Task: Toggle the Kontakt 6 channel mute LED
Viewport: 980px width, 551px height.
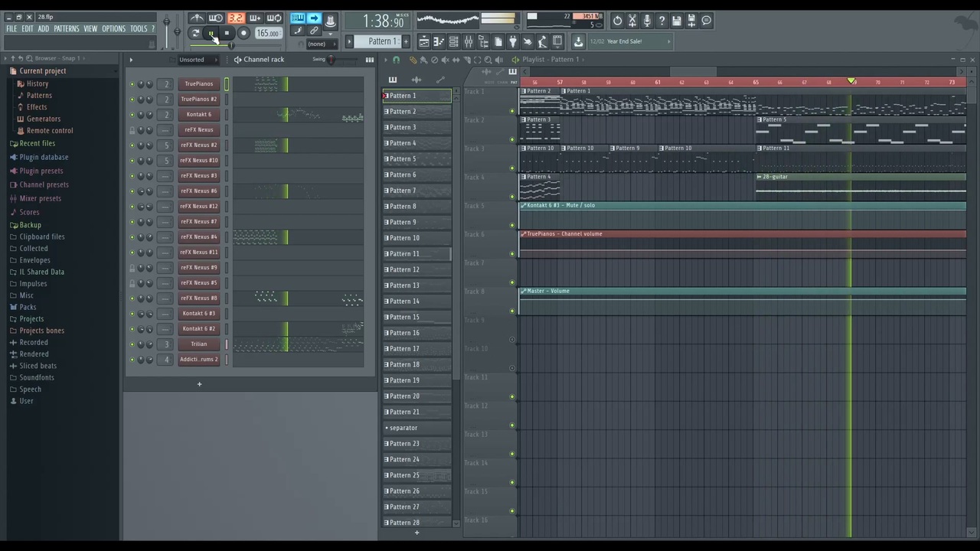Action: click(x=132, y=115)
